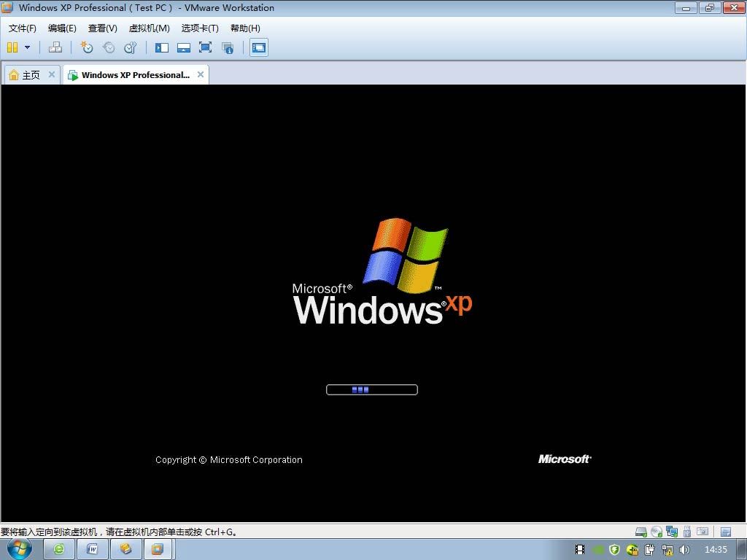Click the VMware title bar app icon
The width and height of the screenshot is (747, 560).
[7, 7]
